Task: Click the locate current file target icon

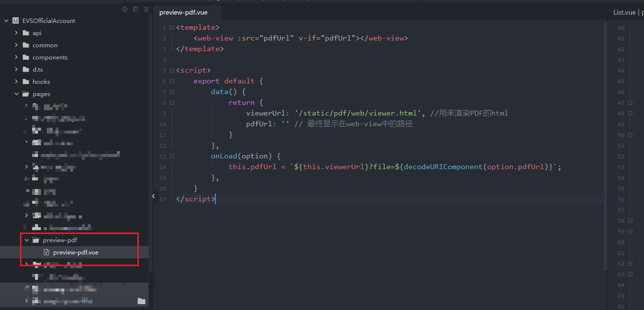Action: (x=125, y=9)
